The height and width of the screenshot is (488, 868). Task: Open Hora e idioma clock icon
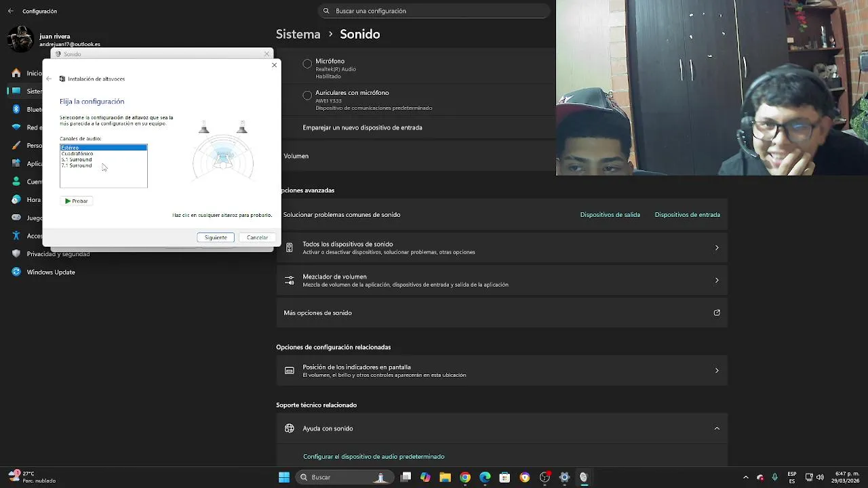pyautogui.click(x=16, y=200)
